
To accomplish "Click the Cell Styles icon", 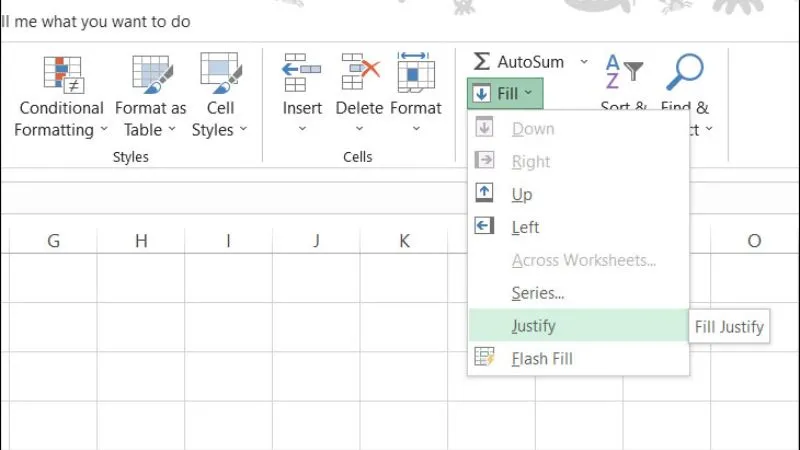I will [x=220, y=73].
